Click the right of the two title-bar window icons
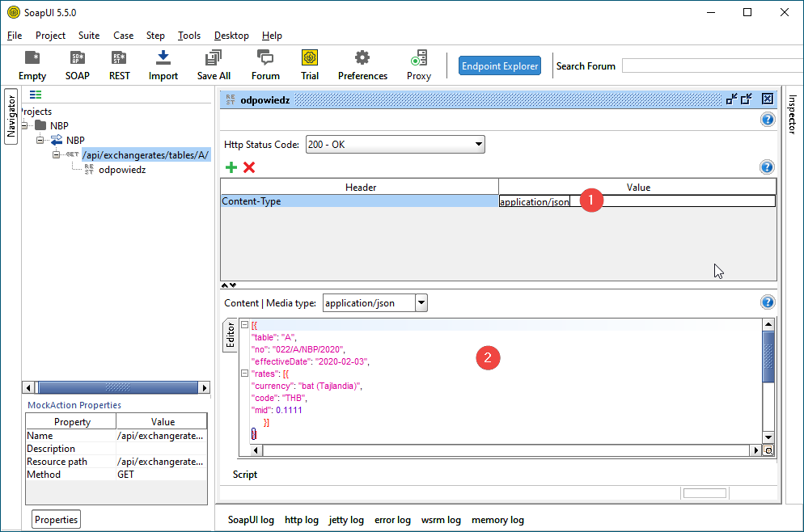The height and width of the screenshot is (532, 804). [x=747, y=99]
